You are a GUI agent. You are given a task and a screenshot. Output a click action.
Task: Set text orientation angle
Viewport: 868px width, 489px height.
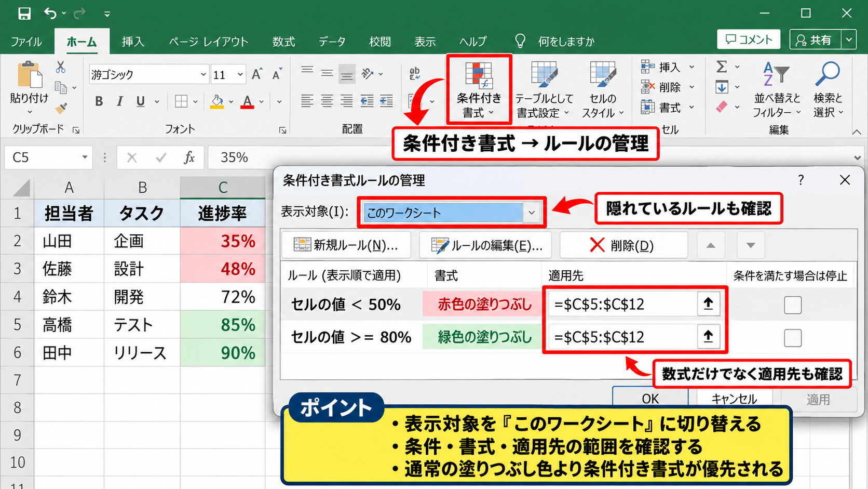click(368, 74)
